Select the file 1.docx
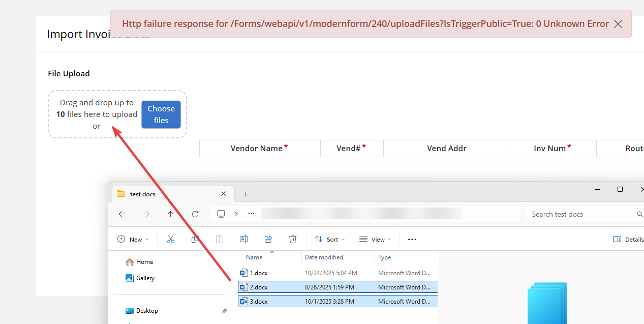This screenshot has height=324, width=644. point(338,273)
